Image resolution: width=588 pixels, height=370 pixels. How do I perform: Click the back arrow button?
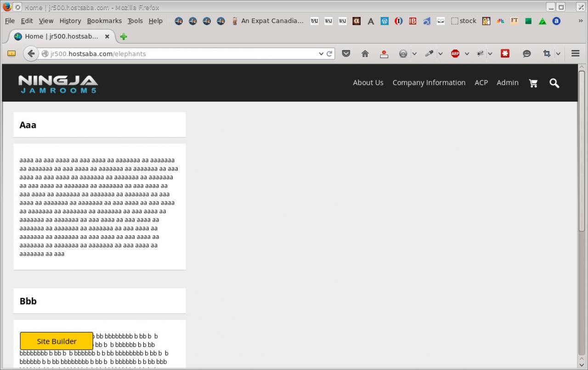pos(31,54)
